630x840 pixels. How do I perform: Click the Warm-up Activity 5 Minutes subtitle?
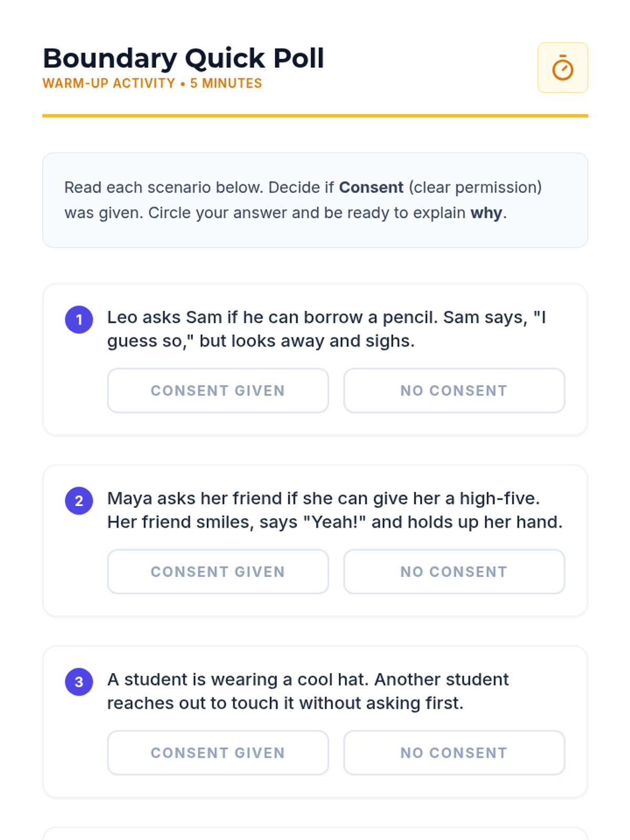pos(152,83)
